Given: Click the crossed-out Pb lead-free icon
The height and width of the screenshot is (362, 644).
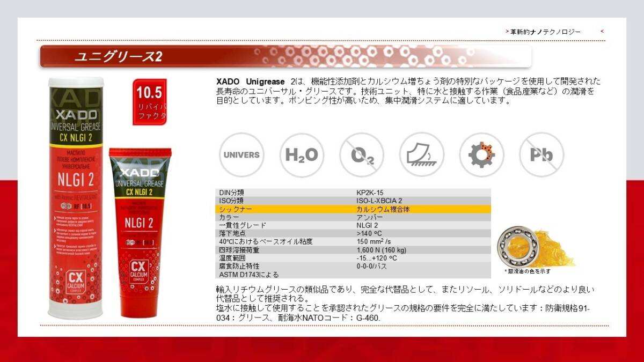Looking at the screenshot, I should [541, 155].
